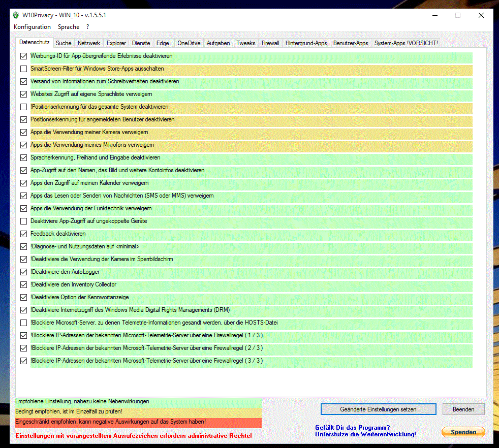The image size is (499, 448).
Task: Check !Positionserkennung für das gesamte System deaktivieren
Action: (x=24, y=107)
